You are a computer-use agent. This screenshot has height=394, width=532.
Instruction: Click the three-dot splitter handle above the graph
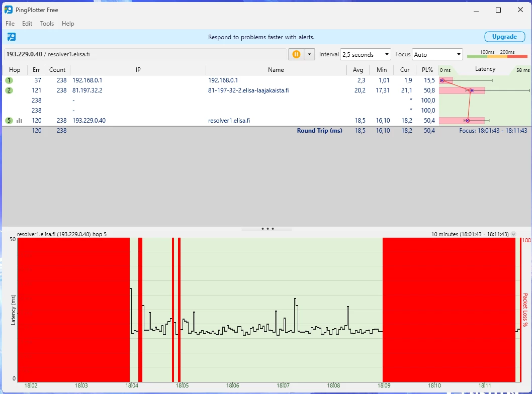coord(268,229)
